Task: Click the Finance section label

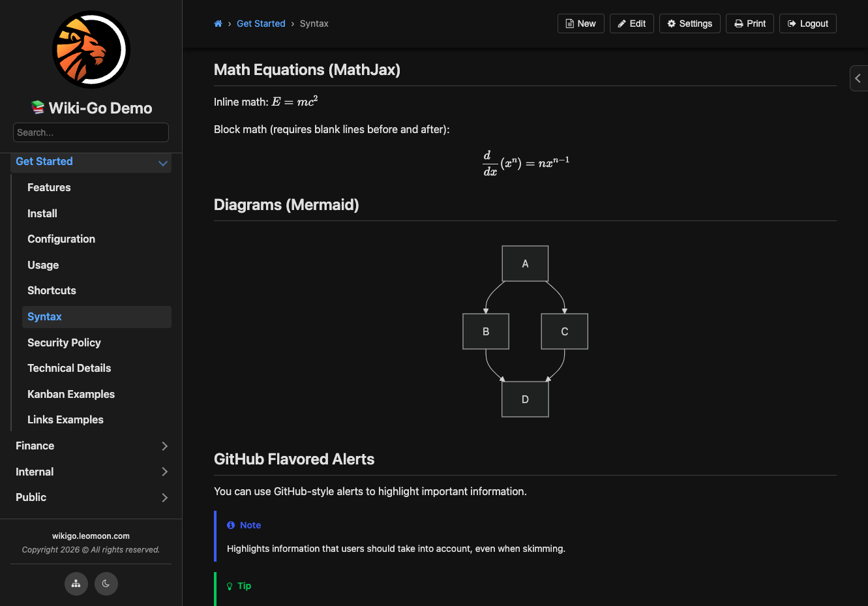Action: (35, 446)
